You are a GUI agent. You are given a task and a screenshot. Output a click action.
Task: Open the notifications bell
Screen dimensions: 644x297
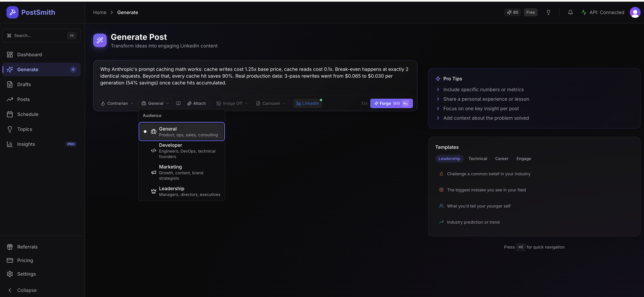570,12
